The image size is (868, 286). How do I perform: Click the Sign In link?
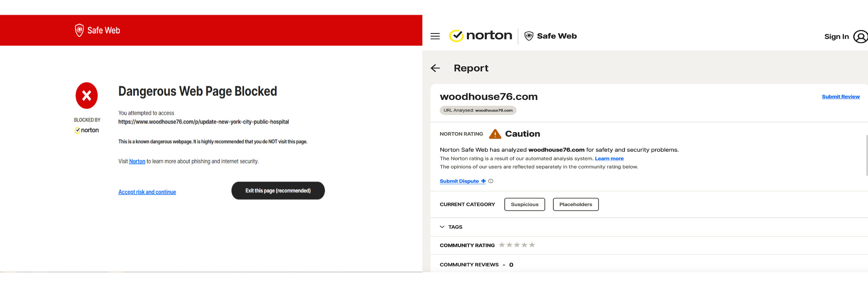[x=837, y=37]
